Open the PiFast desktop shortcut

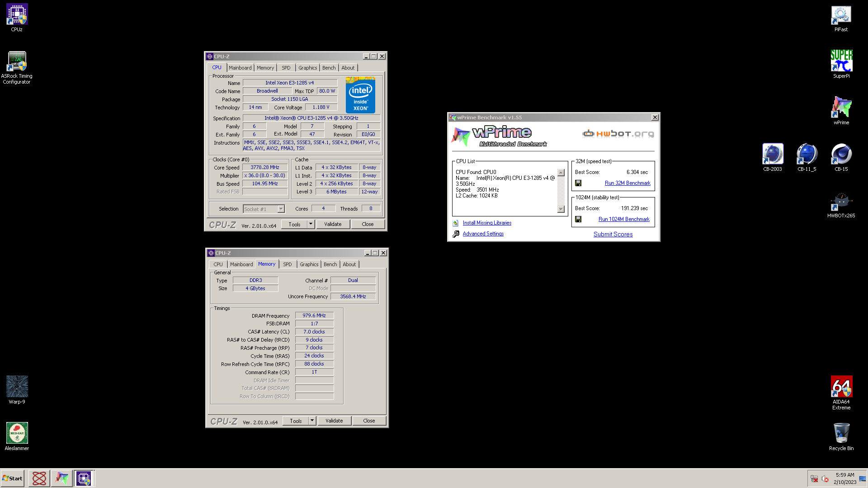point(841,18)
